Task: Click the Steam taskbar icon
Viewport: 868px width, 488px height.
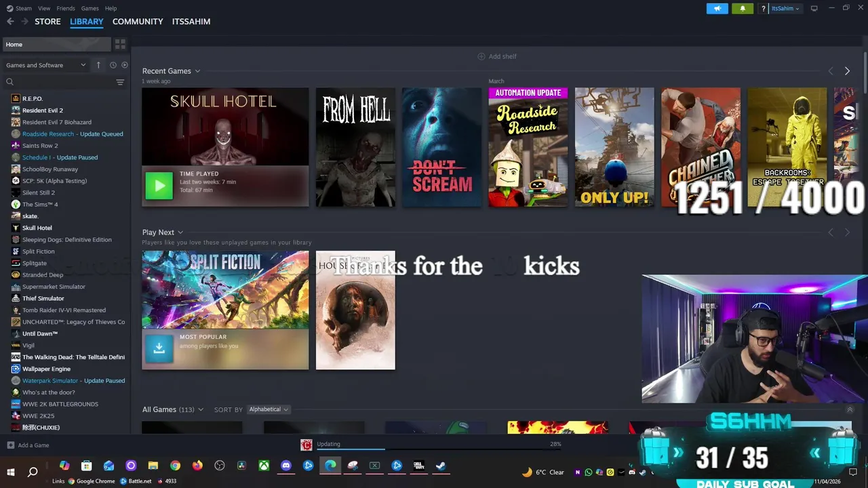Action: pyautogui.click(x=441, y=466)
